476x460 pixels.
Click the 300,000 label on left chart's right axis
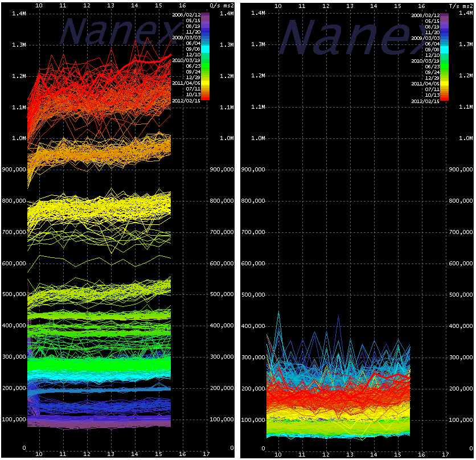(x=221, y=357)
